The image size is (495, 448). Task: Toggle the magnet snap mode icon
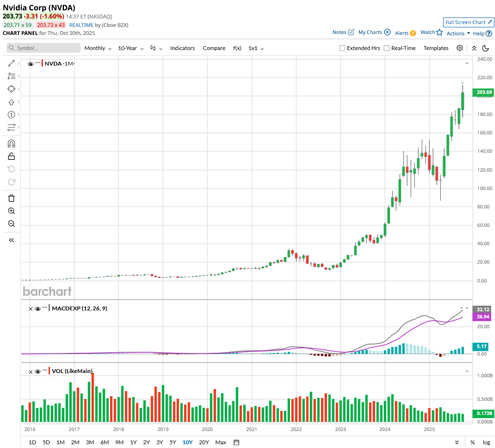[x=11, y=144]
